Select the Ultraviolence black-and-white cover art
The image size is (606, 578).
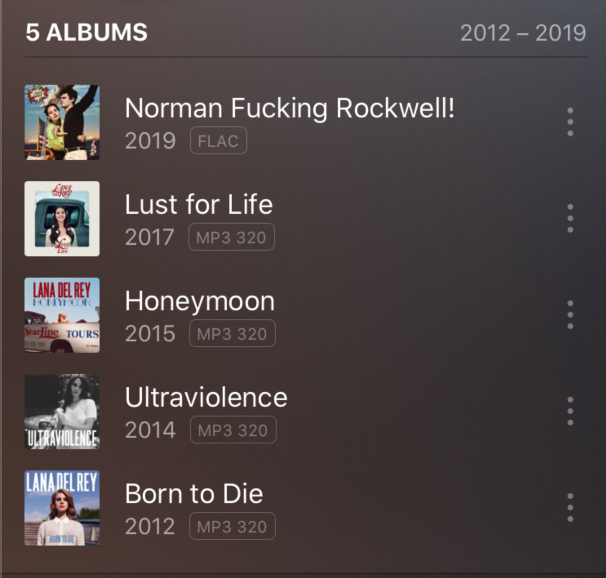coord(62,411)
